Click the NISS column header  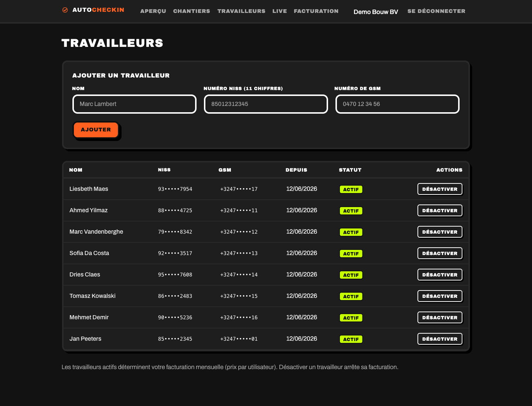click(164, 170)
